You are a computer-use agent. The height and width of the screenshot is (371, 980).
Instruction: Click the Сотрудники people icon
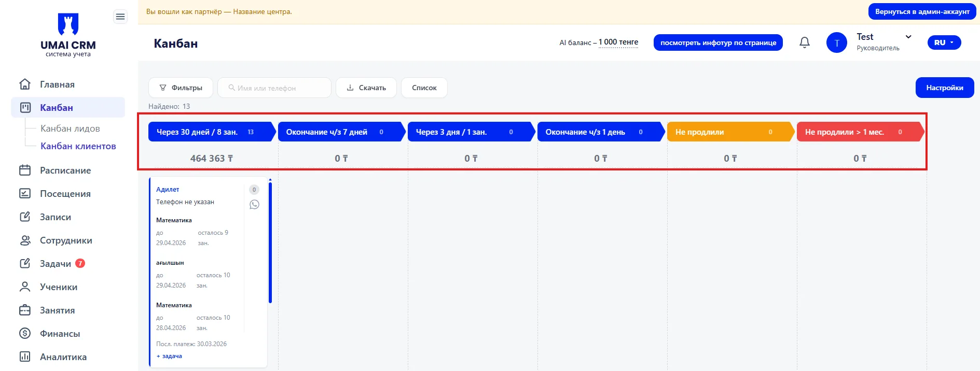(25, 240)
